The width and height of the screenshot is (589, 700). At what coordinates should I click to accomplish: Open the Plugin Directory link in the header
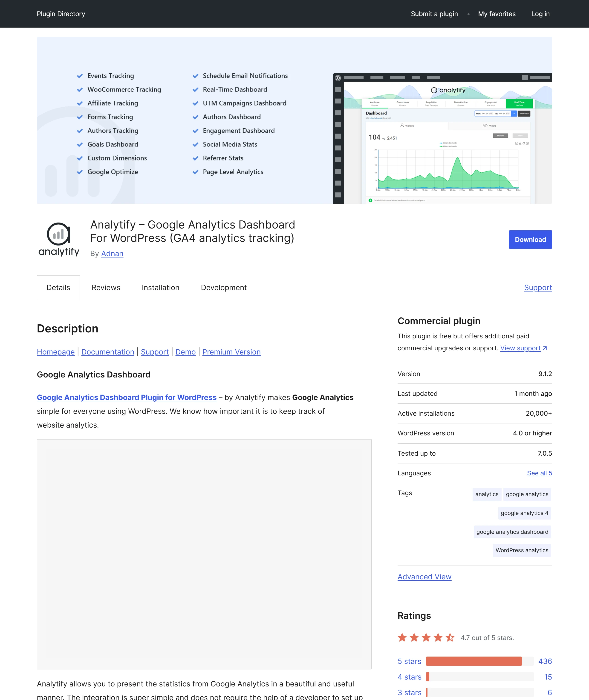tap(61, 14)
